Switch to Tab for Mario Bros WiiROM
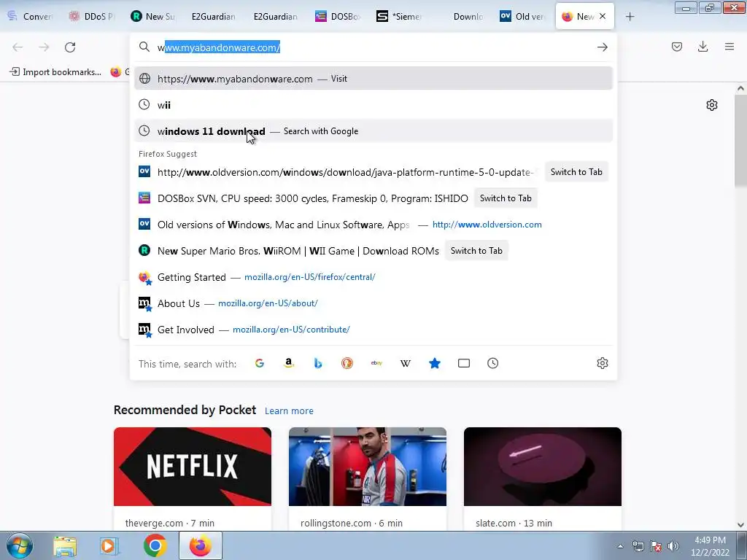 476,251
